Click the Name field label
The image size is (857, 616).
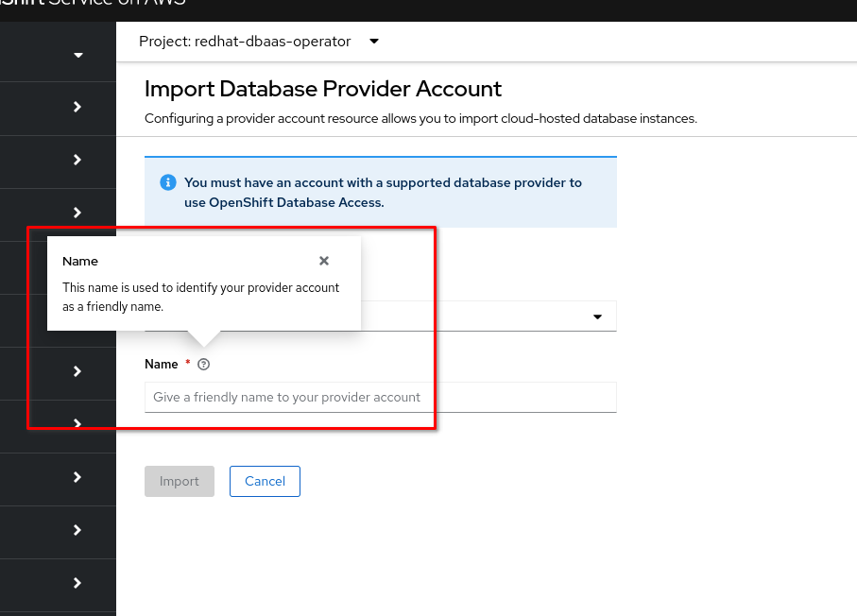pos(162,364)
